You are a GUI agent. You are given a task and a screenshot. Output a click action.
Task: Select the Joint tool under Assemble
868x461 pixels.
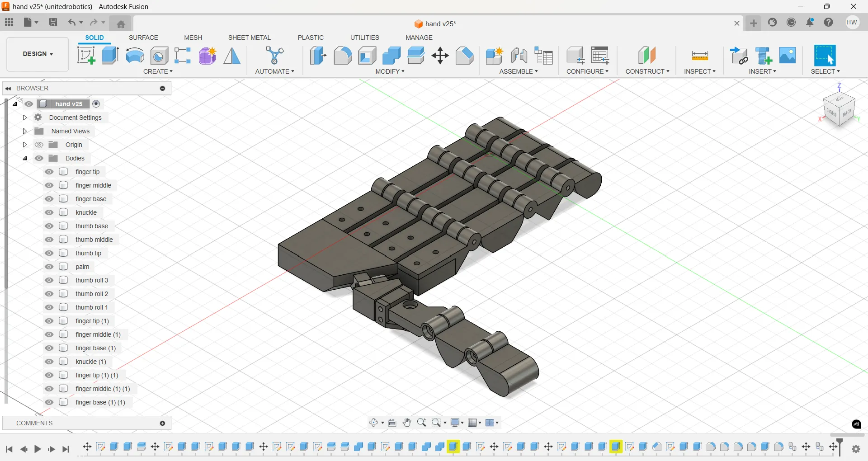(x=519, y=56)
